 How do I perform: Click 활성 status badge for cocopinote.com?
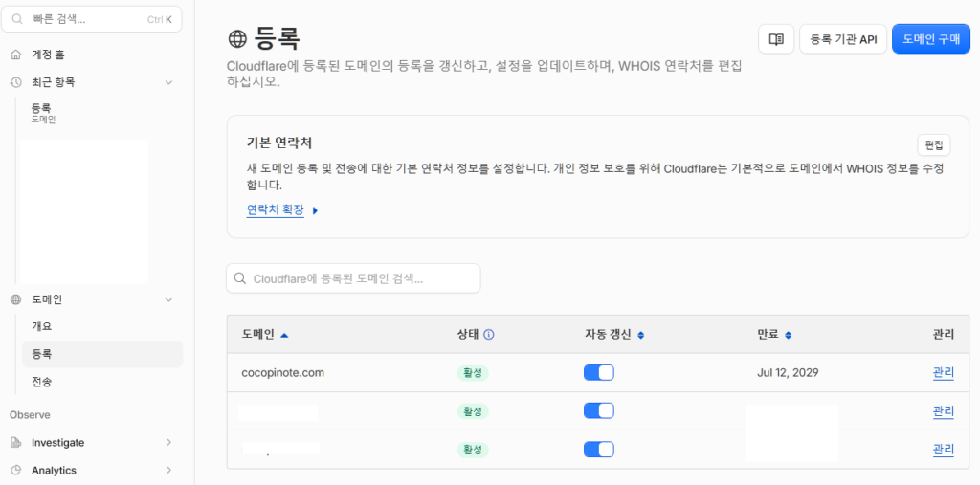click(x=473, y=373)
